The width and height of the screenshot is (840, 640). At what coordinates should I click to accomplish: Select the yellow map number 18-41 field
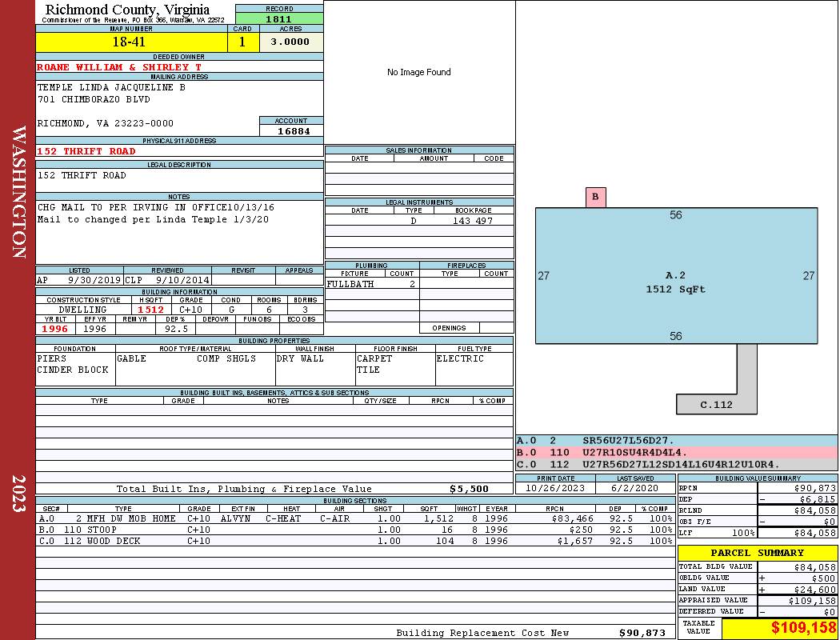click(x=130, y=42)
